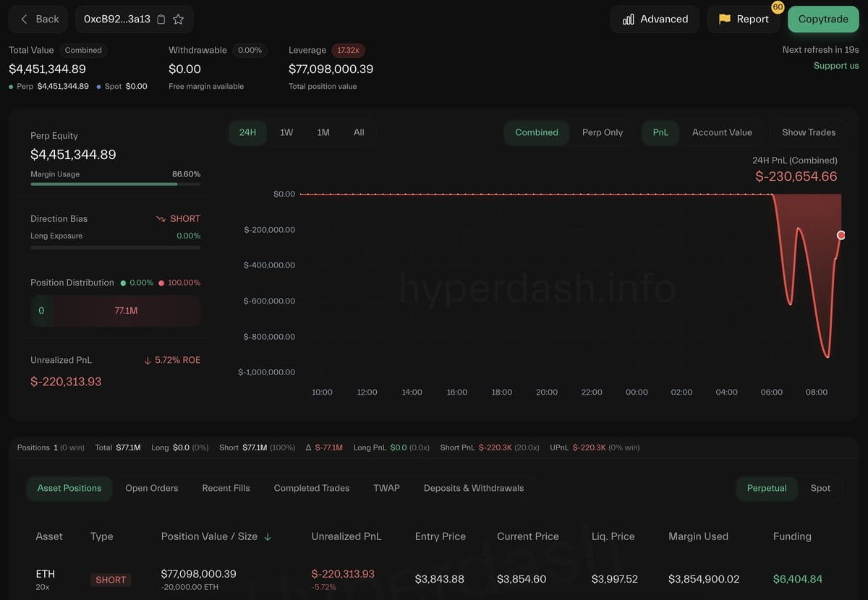Switch to Completed Trades tab
This screenshot has width=868, height=600.
[x=312, y=488]
